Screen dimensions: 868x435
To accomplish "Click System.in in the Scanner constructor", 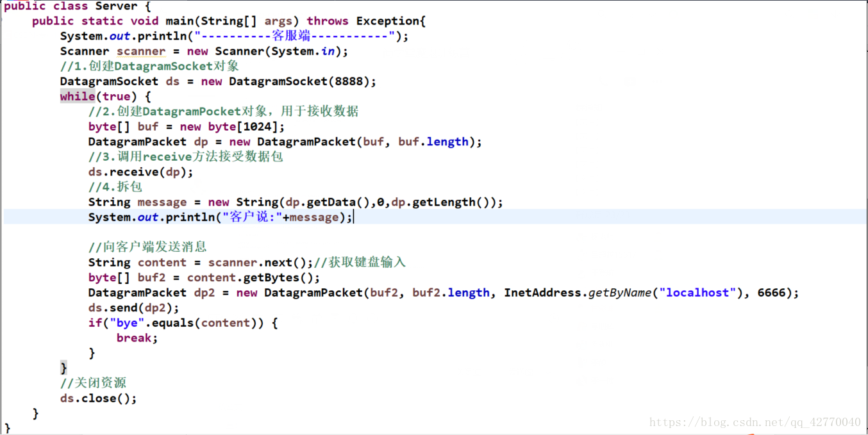I will (x=303, y=51).
